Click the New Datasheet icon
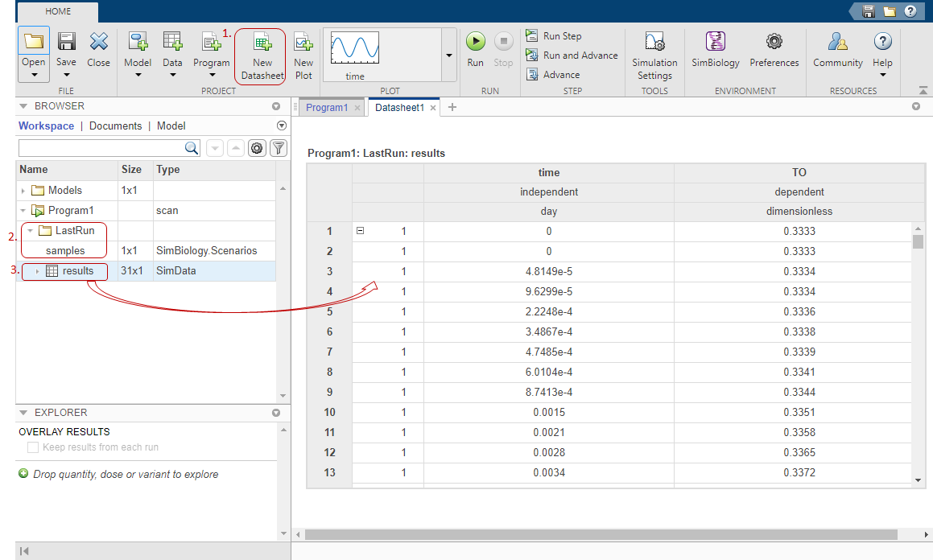The image size is (933, 560). coord(262,43)
